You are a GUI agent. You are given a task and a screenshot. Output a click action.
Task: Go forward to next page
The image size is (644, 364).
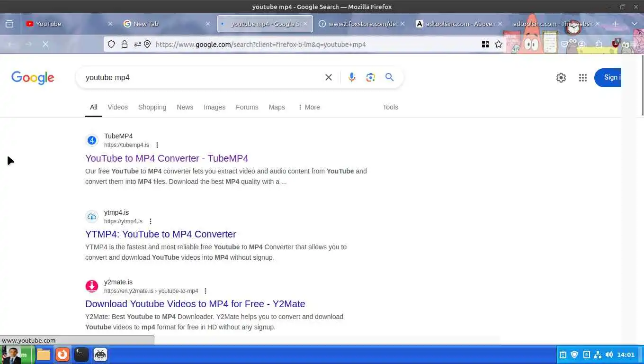click(x=28, y=44)
